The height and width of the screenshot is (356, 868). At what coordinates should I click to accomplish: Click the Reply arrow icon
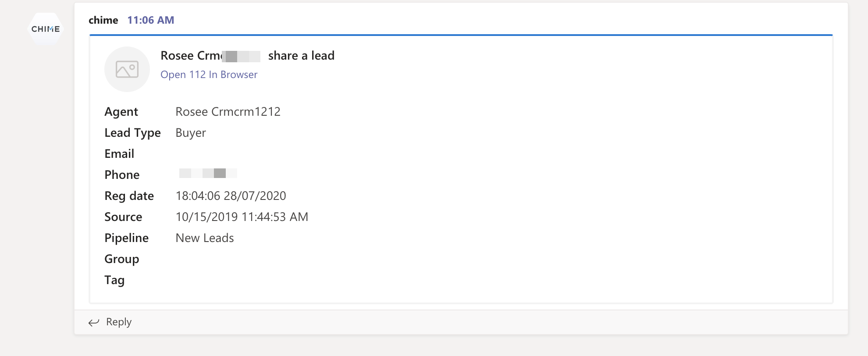click(x=94, y=323)
